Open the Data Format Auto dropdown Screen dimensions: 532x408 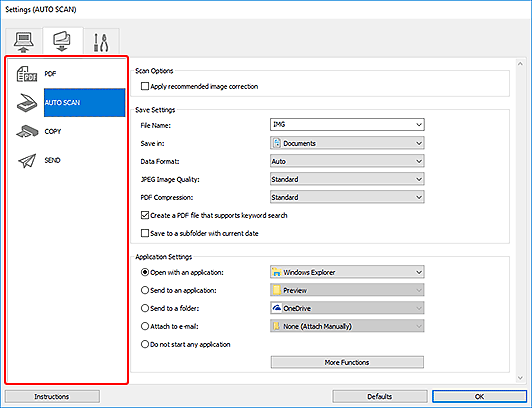pyautogui.click(x=347, y=161)
